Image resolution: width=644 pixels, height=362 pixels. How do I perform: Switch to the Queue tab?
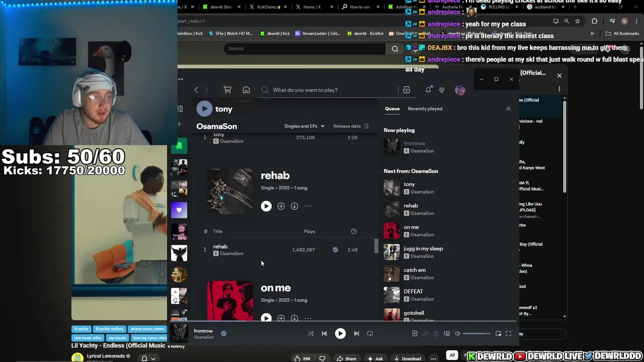pyautogui.click(x=392, y=109)
